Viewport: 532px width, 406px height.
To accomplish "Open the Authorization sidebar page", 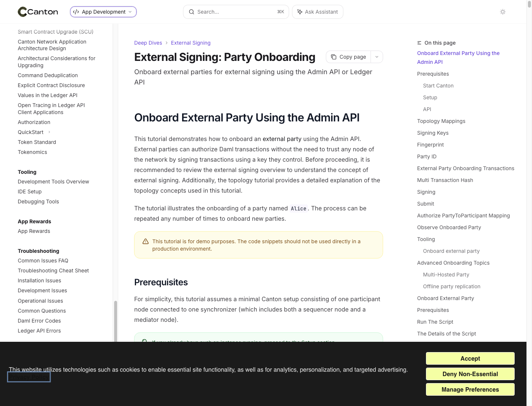I will click(x=34, y=122).
